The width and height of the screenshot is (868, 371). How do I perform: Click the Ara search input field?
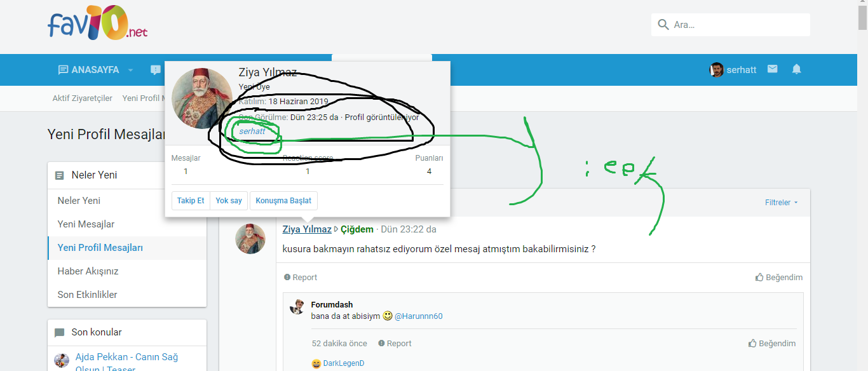click(x=737, y=25)
